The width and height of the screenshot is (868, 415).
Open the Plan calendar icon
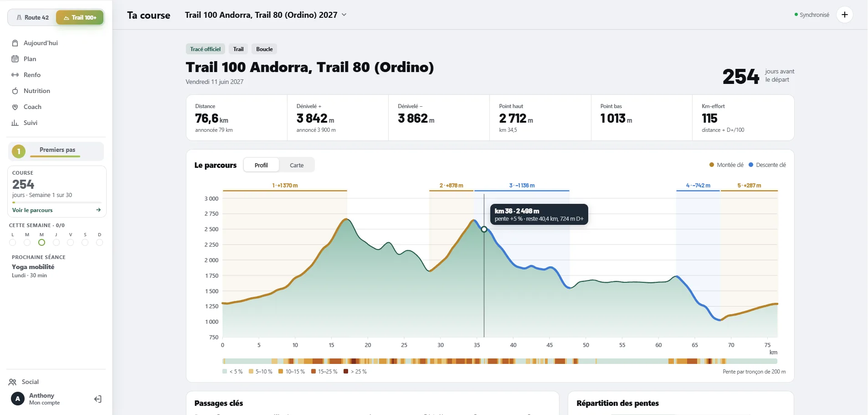15,59
